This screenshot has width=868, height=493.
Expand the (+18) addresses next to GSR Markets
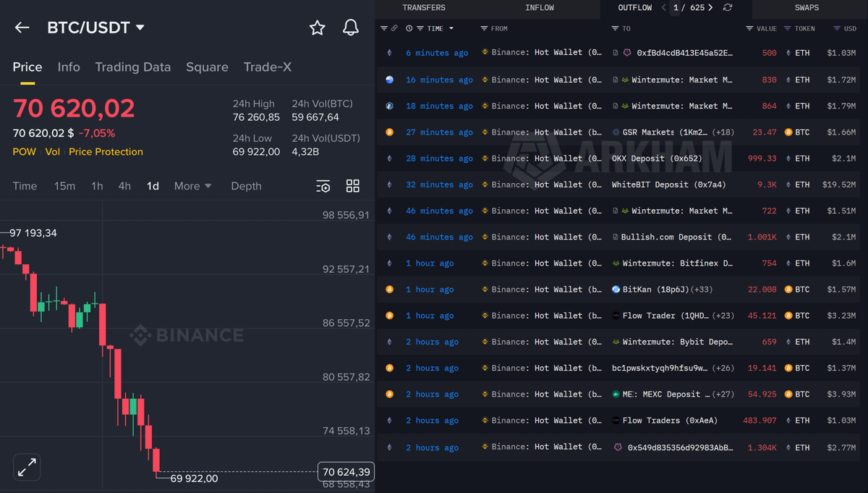pyautogui.click(x=724, y=132)
